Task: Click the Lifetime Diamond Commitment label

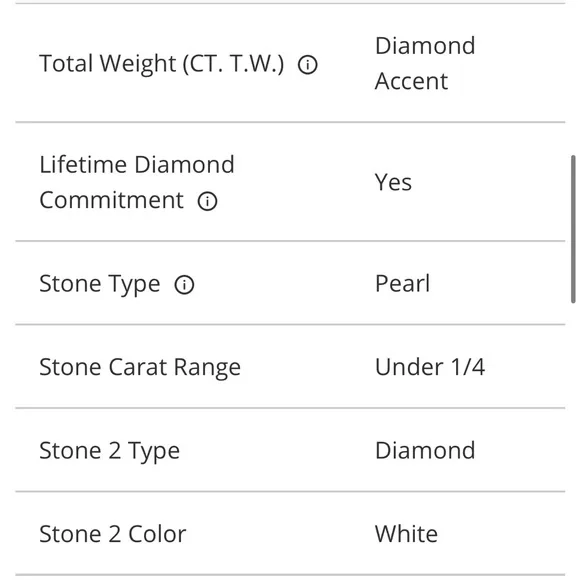Action: tap(137, 182)
